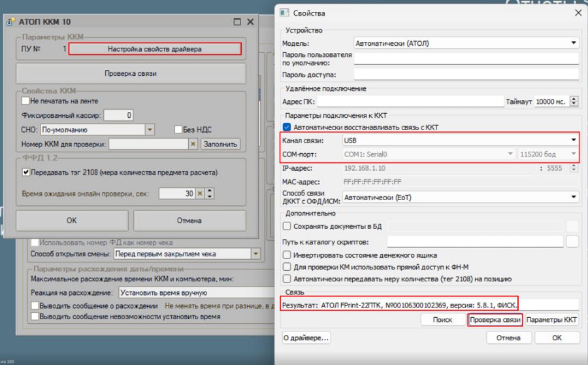Click Фиксированный кассир input field
The width and height of the screenshot is (588, 365).
[x=118, y=115]
